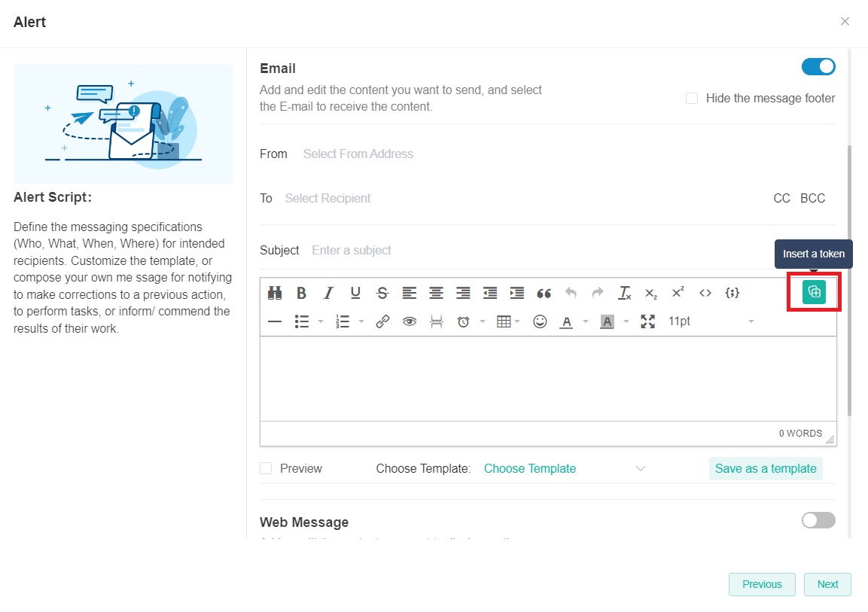Screen dimensions: 868x612
Task: Click the find and replace binoculars icon
Action: tap(275, 293)
